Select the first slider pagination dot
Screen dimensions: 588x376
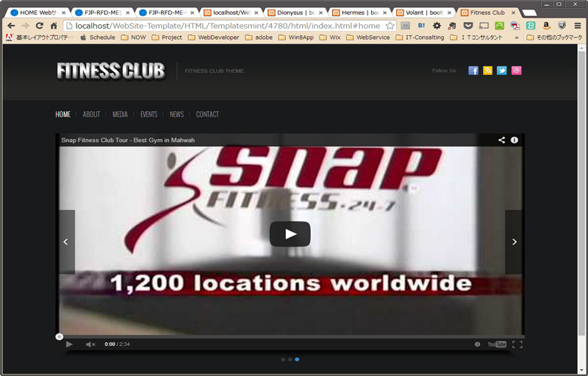tap(283, 360)
